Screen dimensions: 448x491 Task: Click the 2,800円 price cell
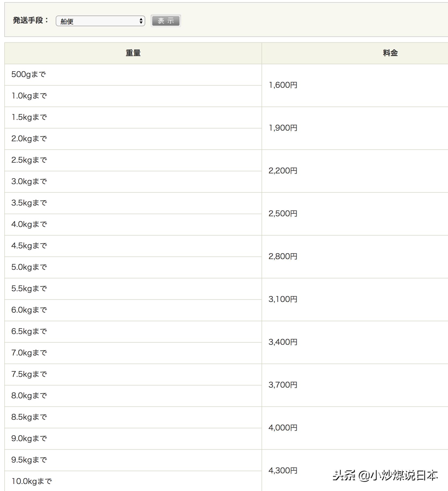[283, 256]
